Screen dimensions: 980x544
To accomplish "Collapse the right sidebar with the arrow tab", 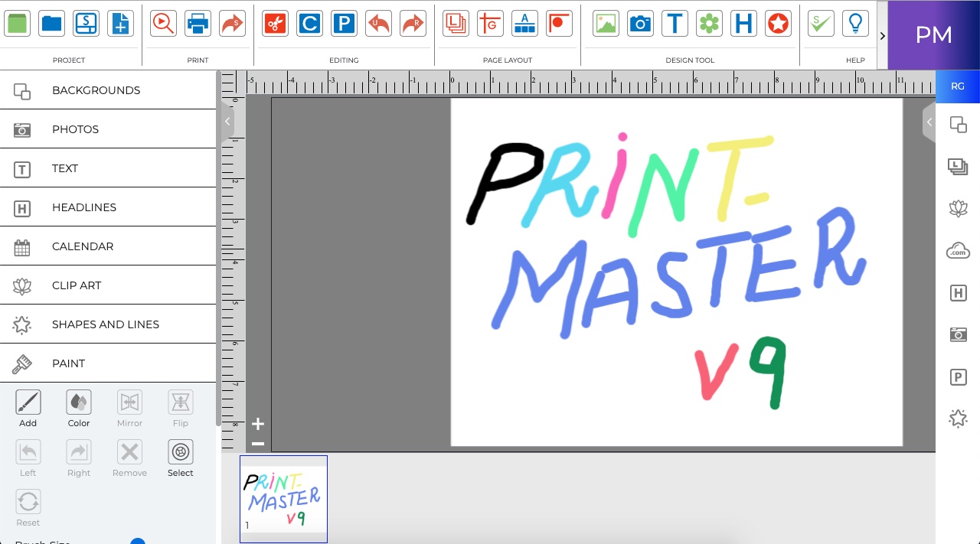I will click(x=929, y=122).
